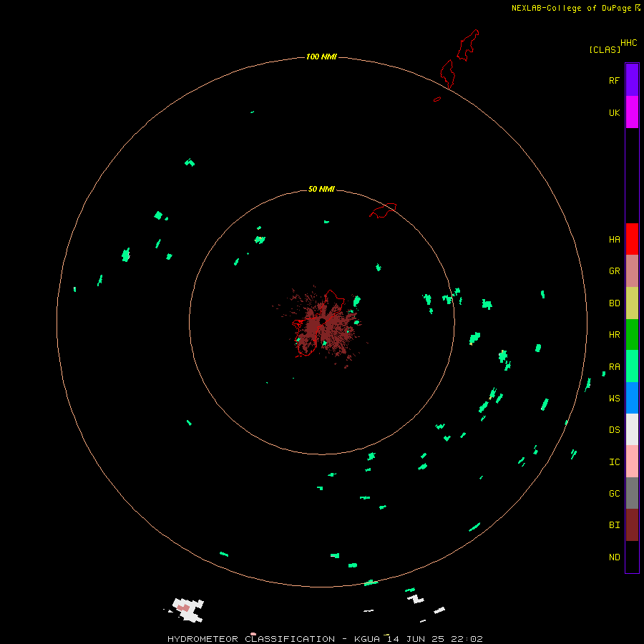Select the GR salmon legend swatch
Viewport: 644px width, 644px height.
632,271
